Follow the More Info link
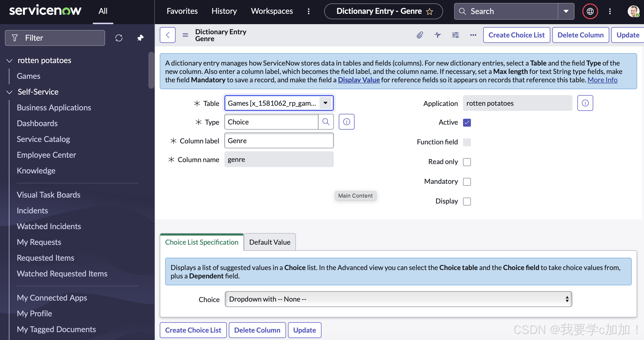The width and height of the screenshot is (644, 340). point(602,80)
